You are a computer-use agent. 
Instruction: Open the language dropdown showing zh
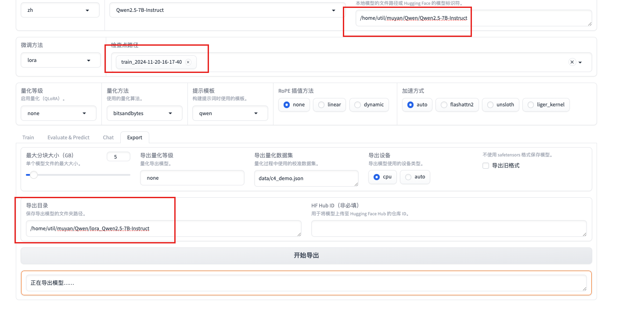tap(60, 10)
